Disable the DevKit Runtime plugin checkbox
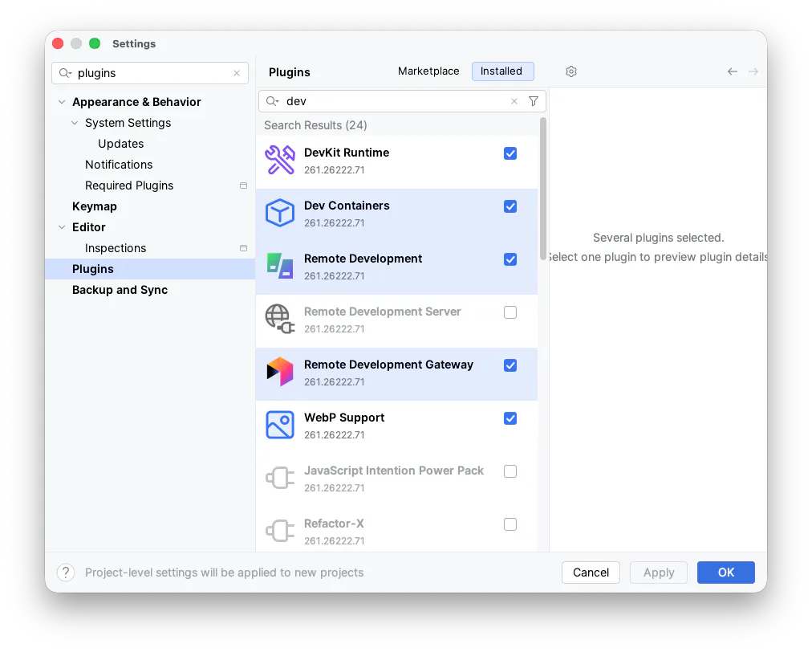 click(x=510, y=153)
